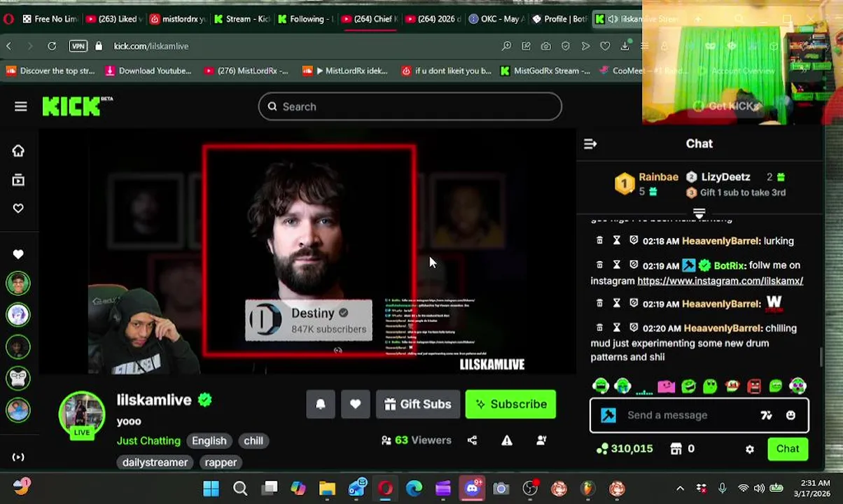Click the Gift Subs button
The width and height of the screenshot is (843, 504).
pos(418,404)
